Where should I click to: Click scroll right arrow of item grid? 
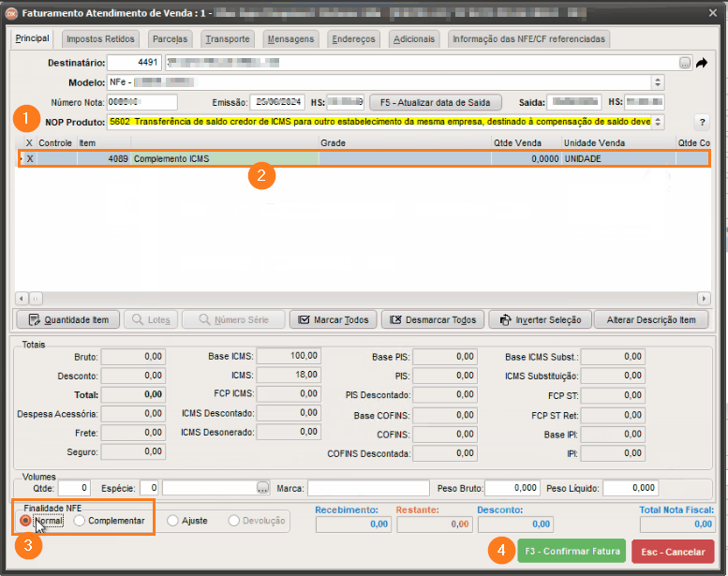point(704,298)
